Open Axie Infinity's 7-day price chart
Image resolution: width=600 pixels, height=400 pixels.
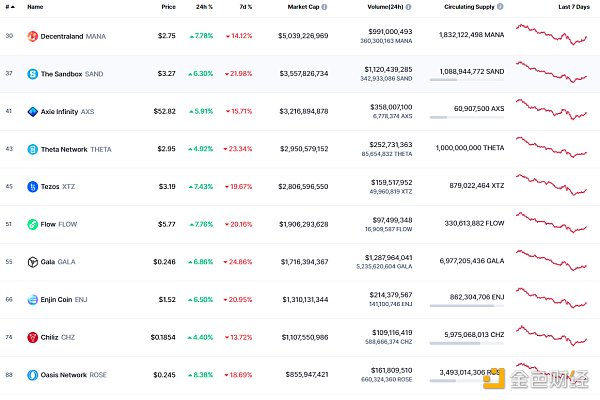point(551,109)
